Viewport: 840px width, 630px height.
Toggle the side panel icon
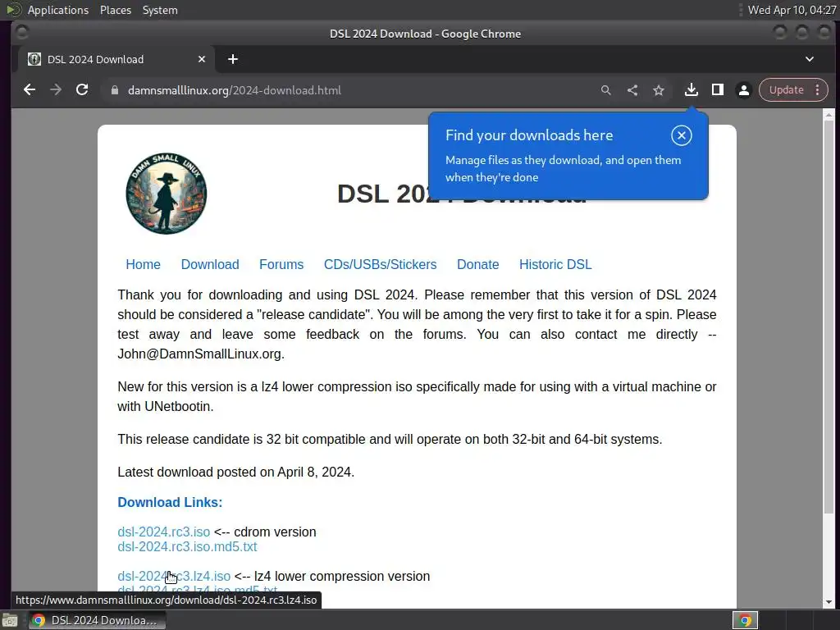click(717, 90)
